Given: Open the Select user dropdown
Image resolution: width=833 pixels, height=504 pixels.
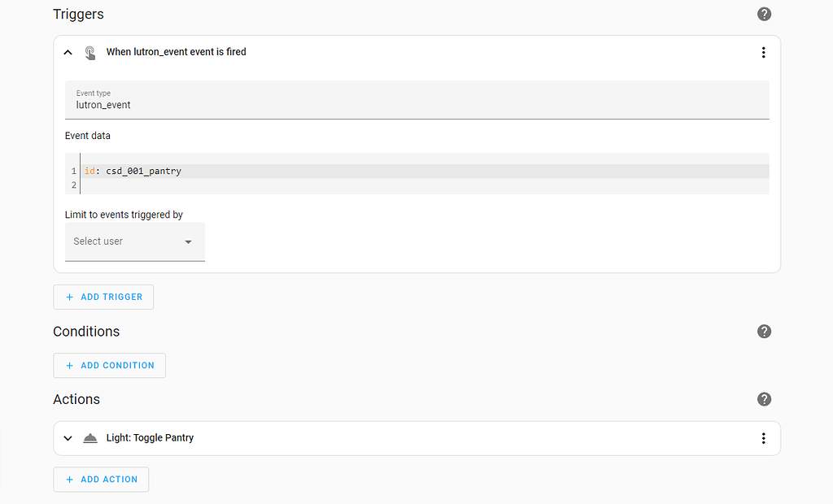Looking at the screenshot, I should [135, 241].
